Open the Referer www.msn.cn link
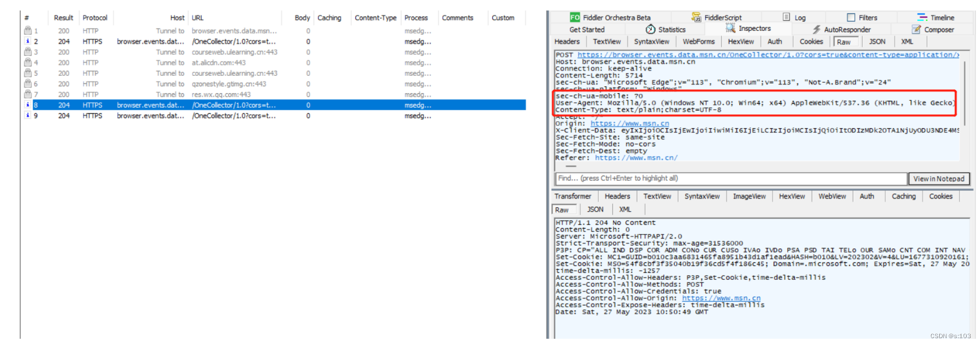The height and width of the screenshot is (344, 980). point(636,158)
